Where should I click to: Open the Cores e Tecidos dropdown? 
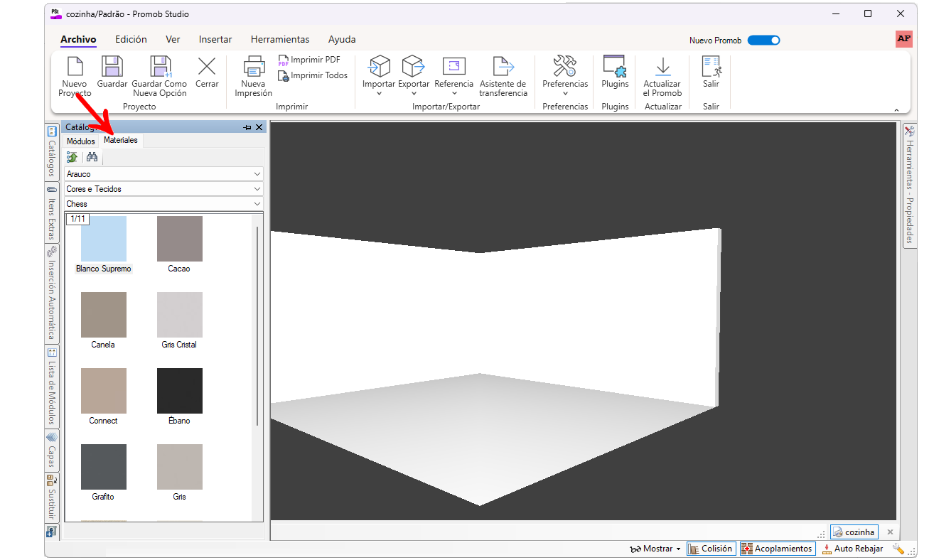(x=164, y=189)
